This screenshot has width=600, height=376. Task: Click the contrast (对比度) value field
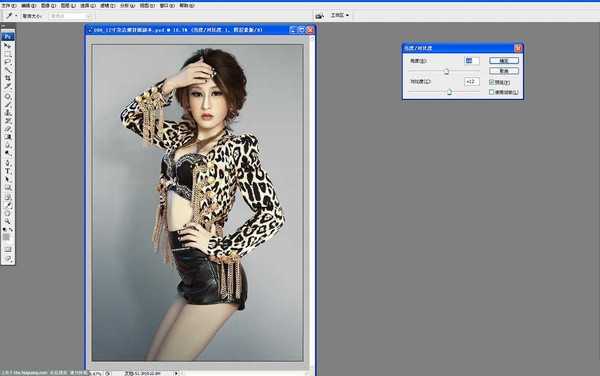coord(471,81)
